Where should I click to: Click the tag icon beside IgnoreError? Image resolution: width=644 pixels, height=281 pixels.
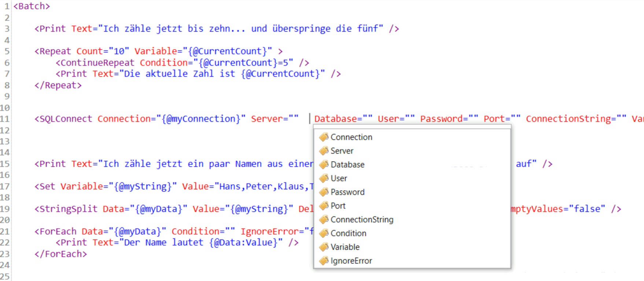(324, 261)
